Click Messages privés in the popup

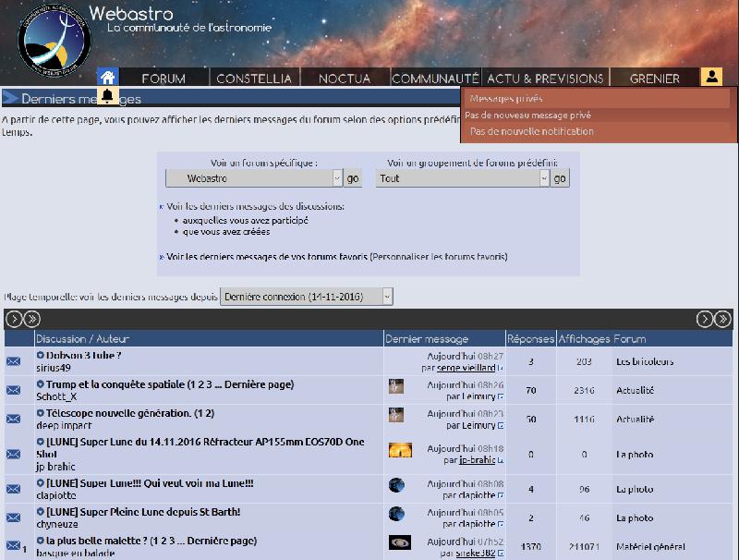pos(506,99)
